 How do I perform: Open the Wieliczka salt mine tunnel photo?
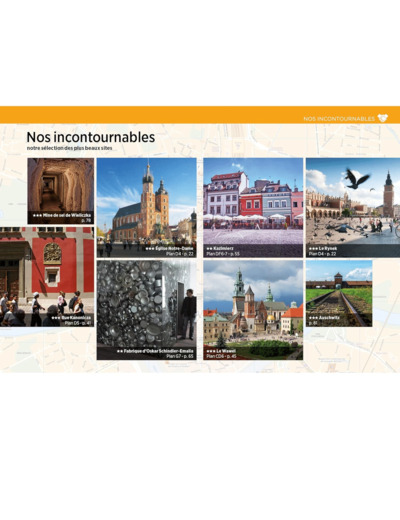tap(61, 191)
